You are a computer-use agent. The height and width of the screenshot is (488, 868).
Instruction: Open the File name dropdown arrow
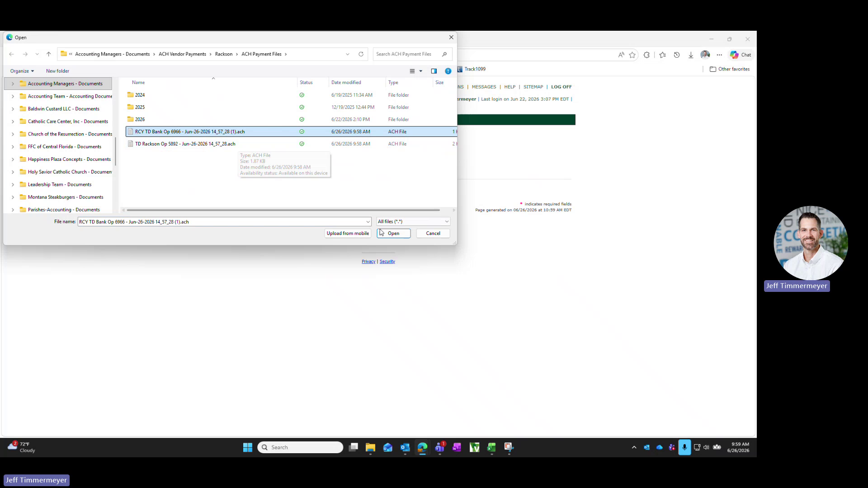(x=368, y=222)
